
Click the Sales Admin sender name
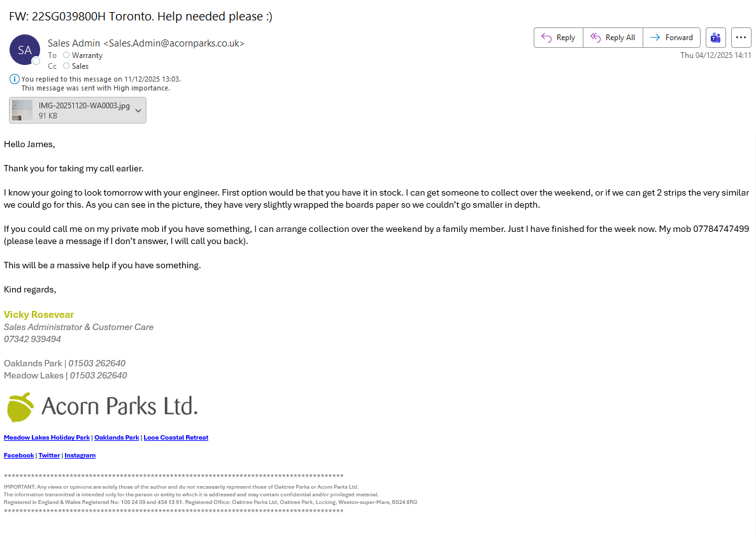pyautogui.click(x=74, y=43)
